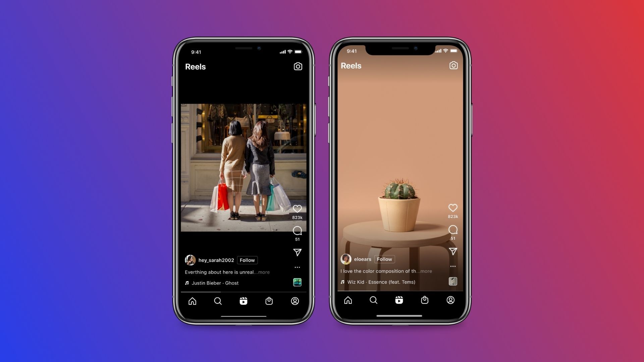
Task: Tap the camera icon top right left phone
Action: (298, 67)
